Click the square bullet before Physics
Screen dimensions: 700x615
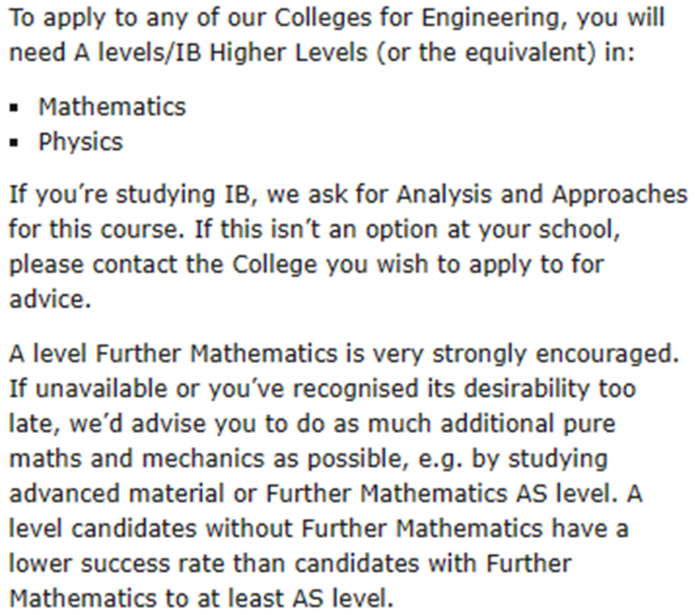[14, 143]
